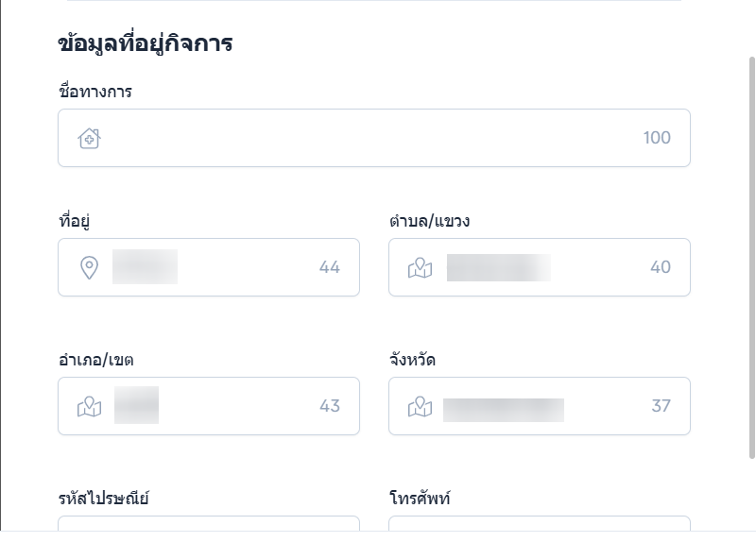Click the map icon in ตำบล/แขวง field

(420, 268)
